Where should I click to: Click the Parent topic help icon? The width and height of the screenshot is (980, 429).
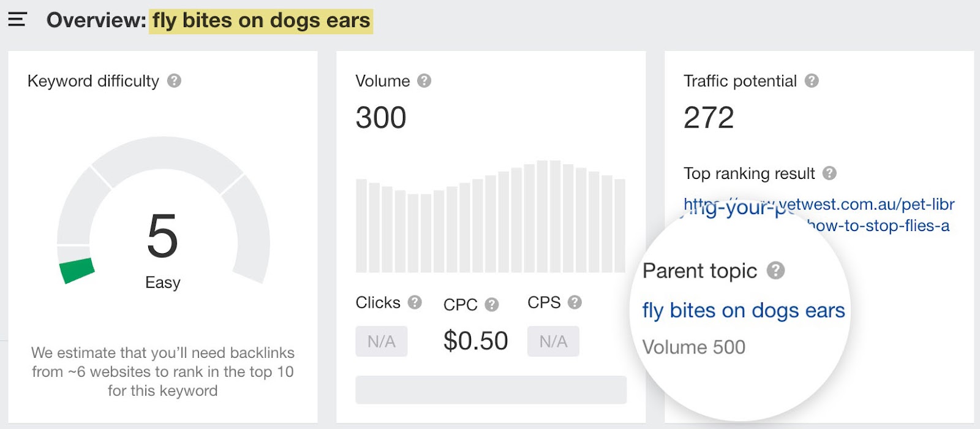(x=776, y=270)
